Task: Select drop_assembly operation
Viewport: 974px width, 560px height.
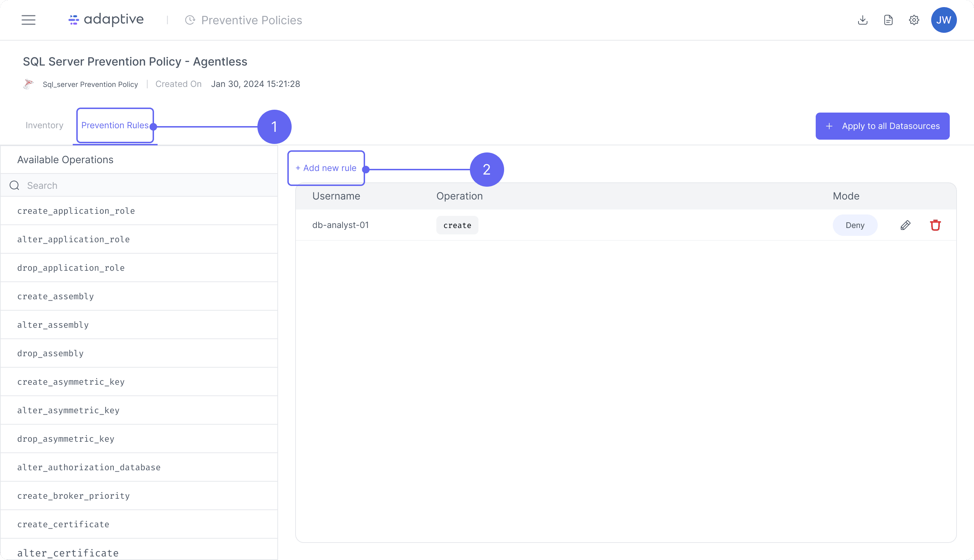Action: pos(139,353)
